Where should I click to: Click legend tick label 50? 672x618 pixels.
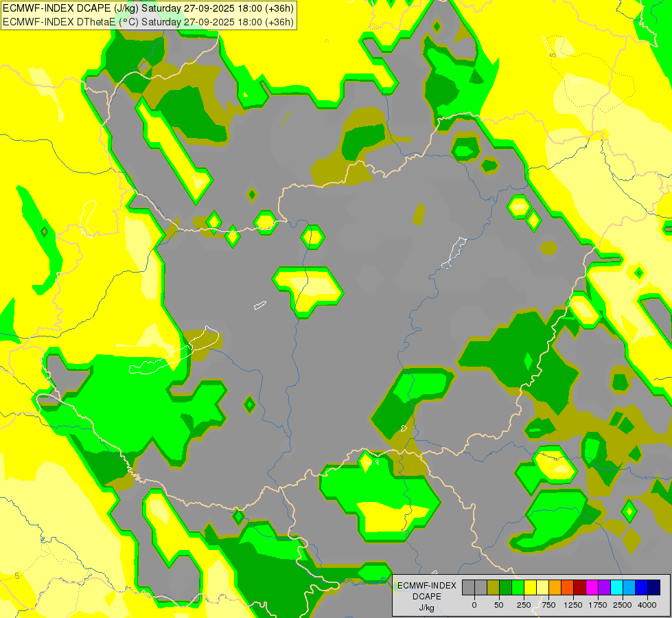[499, 605]
